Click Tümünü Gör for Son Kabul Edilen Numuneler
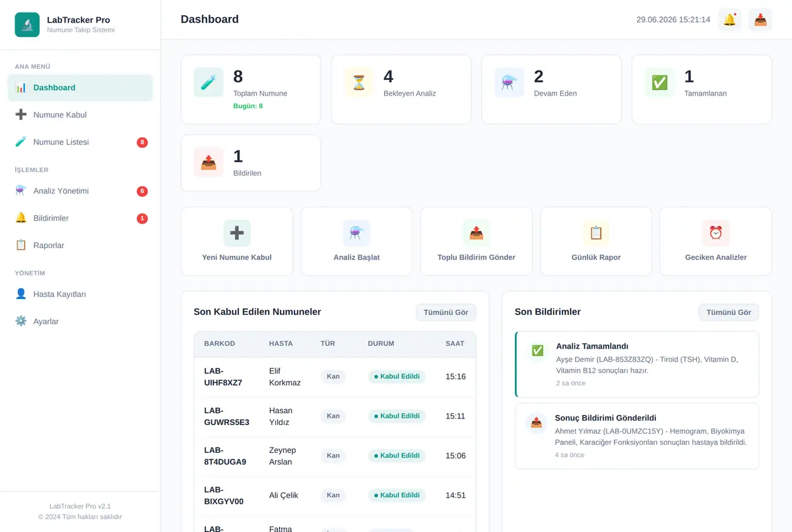 click(x=446, y=312)
